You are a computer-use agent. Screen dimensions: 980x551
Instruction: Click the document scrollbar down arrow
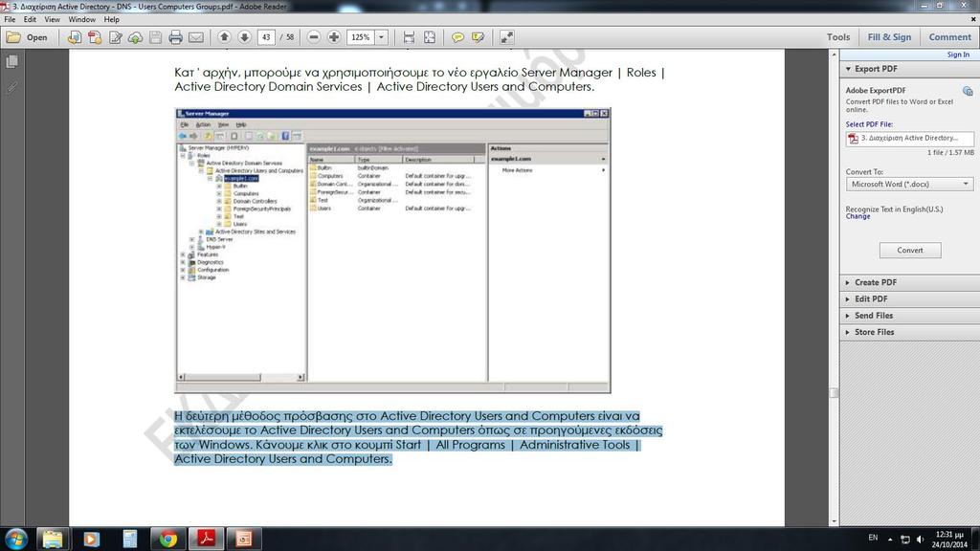pos(834,521)
